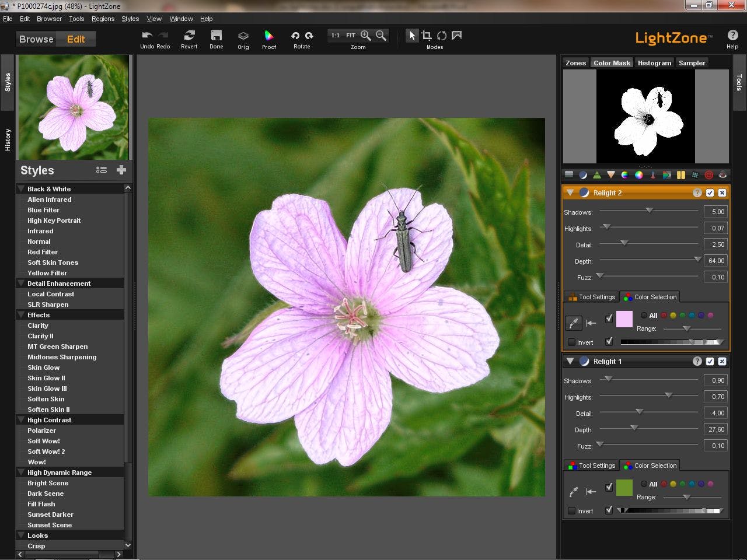Collapse the Relight 2 tool panel

pyautogui.click(x=570, y=193)
